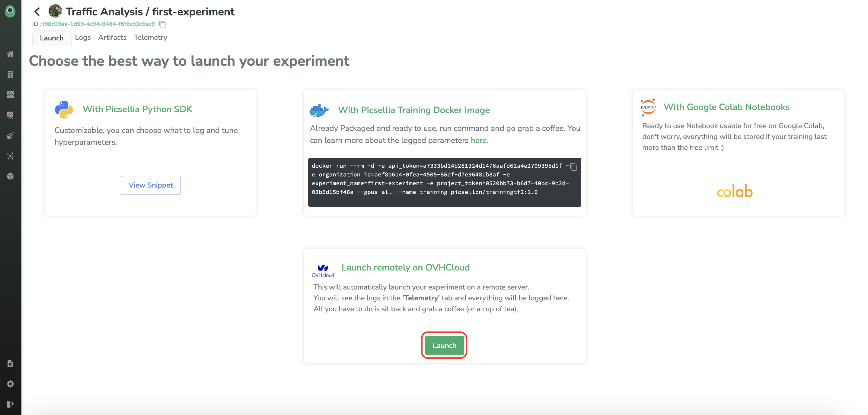Go back using the left chevron
Image resolution: width=868 pixels, height=415 pixels.
click(37, 12)
